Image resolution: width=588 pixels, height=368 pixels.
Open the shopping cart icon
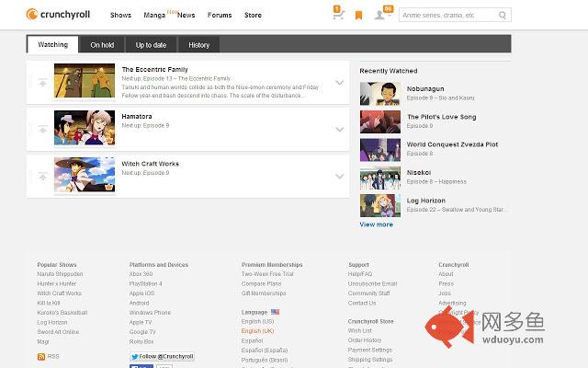pos(338,15)
